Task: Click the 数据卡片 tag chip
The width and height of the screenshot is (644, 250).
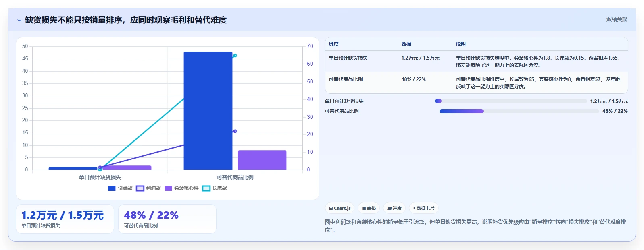Action: tap(423, 208)
